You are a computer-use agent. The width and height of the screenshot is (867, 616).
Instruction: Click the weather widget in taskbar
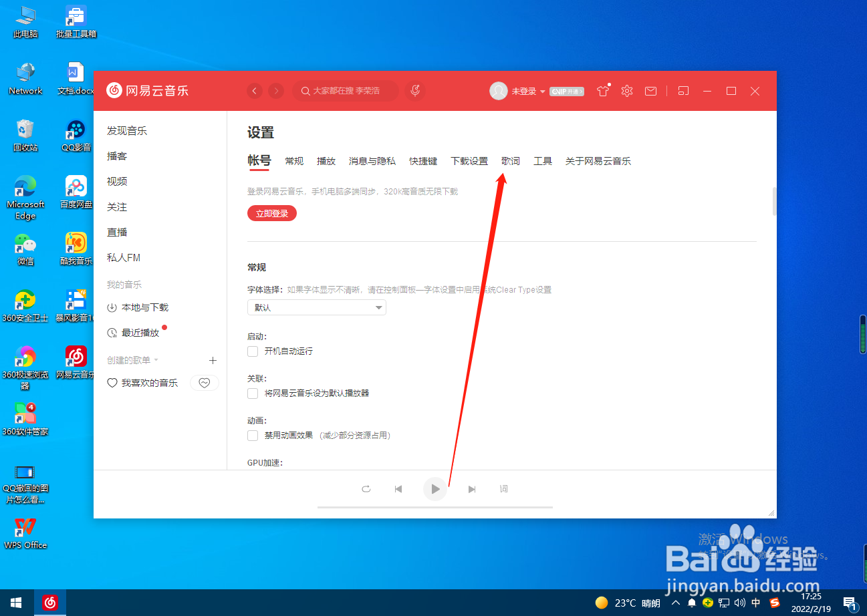[x=628, y=603]
